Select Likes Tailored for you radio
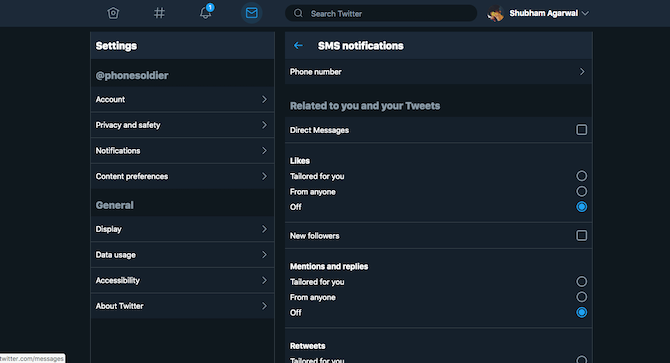The width and height of the screenshot is (670, 363). (582, 176)
